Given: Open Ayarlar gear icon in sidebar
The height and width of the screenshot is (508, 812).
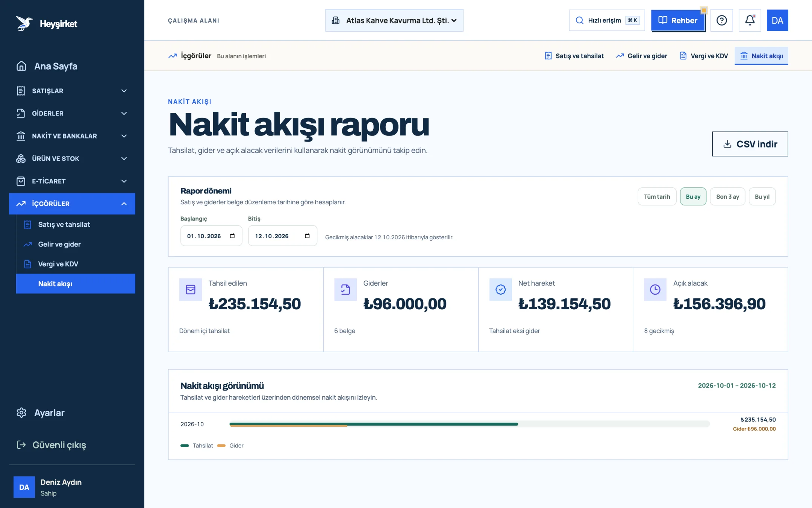Looking at the screenshot, I should pos(21,412).
